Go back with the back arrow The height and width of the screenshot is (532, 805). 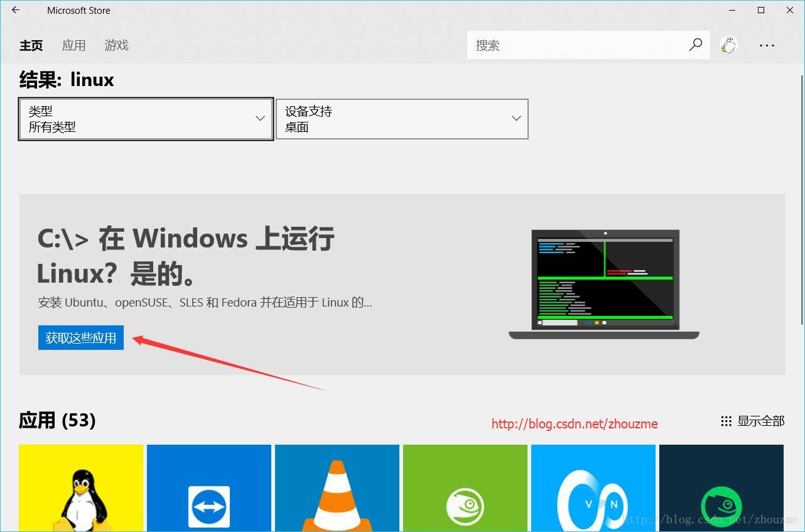click(x=16, y=10)
